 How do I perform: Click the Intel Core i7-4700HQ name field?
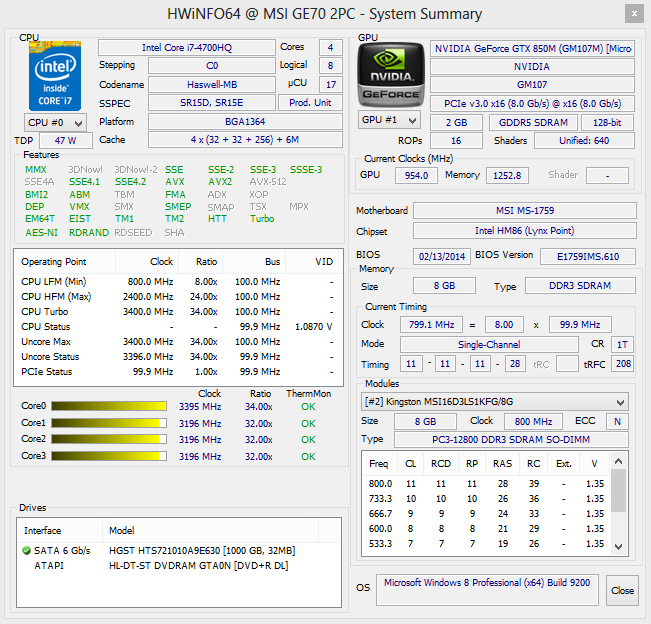click(187, 47)
